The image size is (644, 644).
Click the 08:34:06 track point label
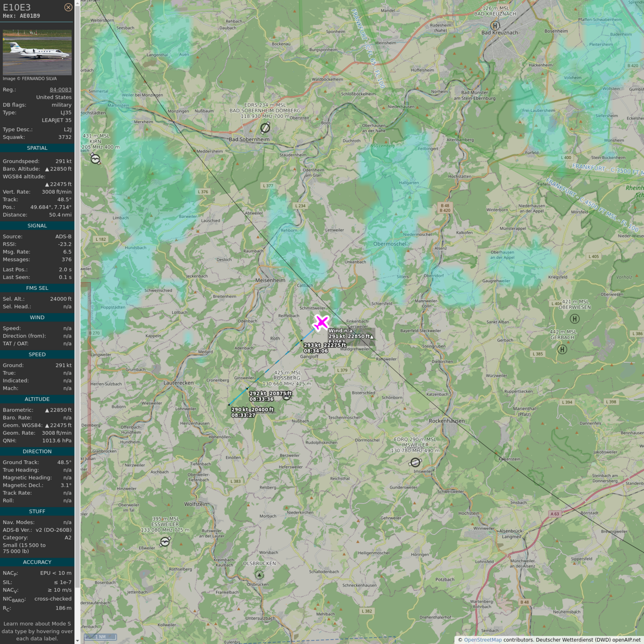(316, 351)
